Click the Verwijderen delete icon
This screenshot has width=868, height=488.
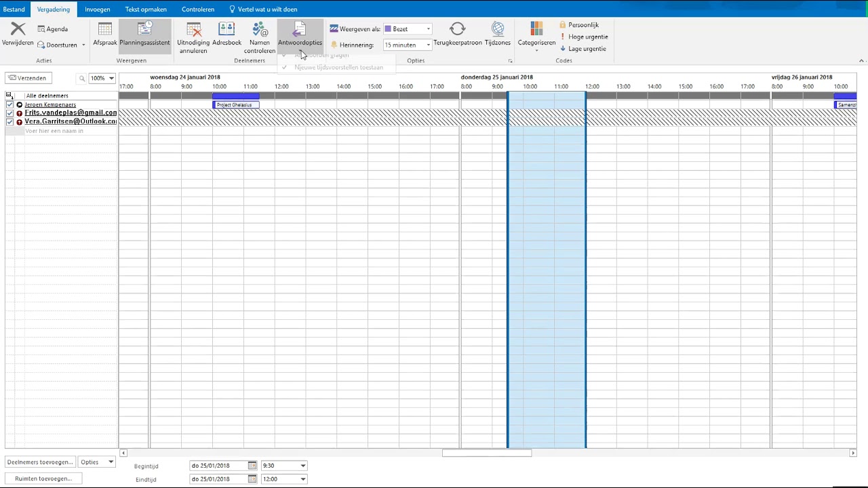pyautogui.click(x=18, y=29)
